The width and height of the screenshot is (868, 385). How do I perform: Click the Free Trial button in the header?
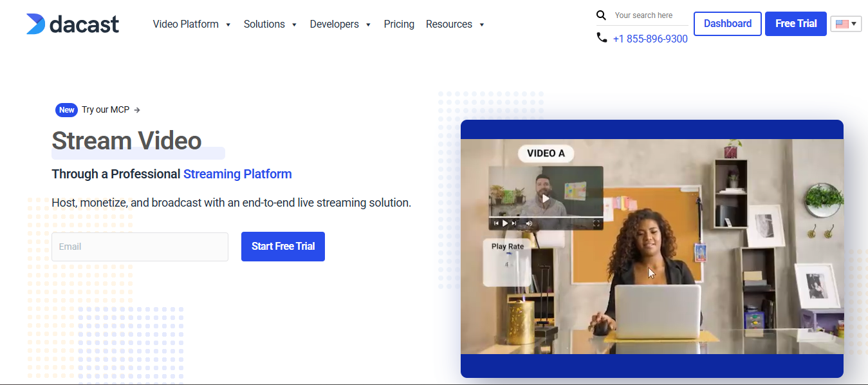click(x=795, y=23)
